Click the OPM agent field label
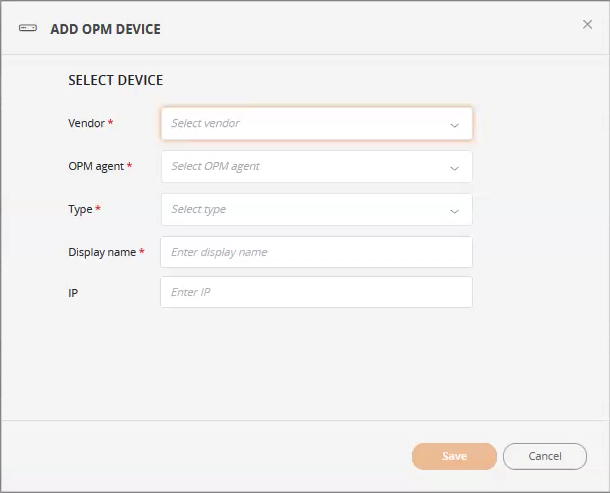The width and height of the screenshot is (610, 493). (96, 166)
